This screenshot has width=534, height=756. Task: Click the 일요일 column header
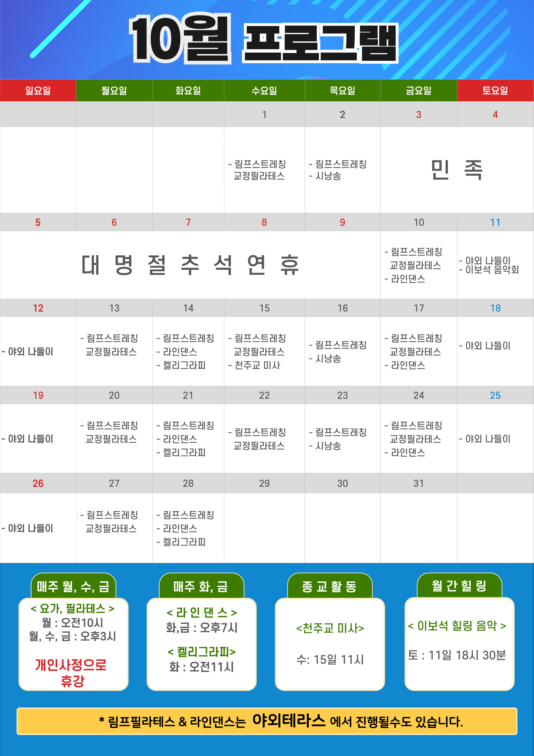coord(38,90)
